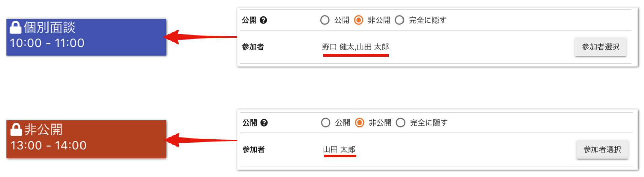
Task: Open the blue 個別面談 10:00 - 11:00 event
Action: click(86, 37)
